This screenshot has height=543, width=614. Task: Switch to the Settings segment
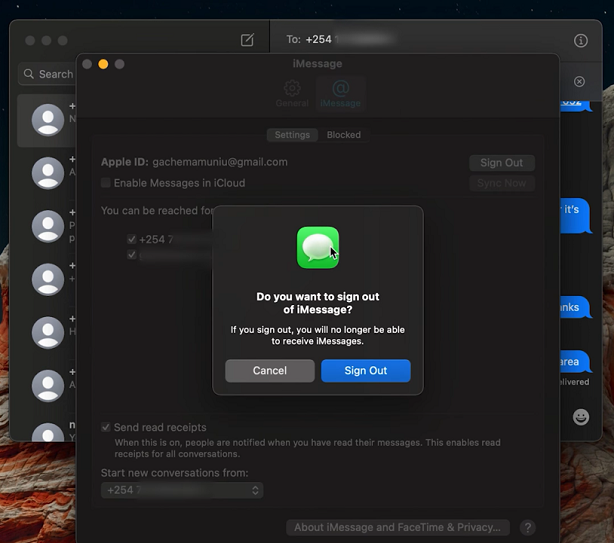point(292,135)
